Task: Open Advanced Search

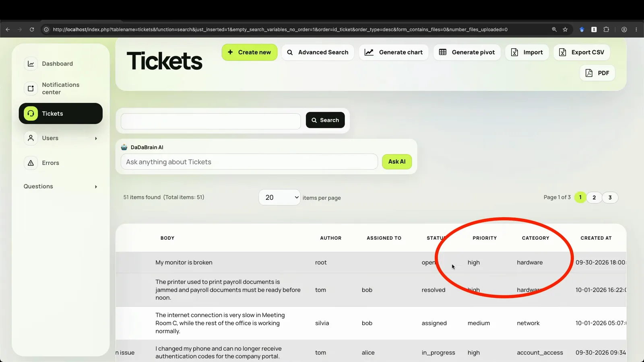Action: (318, 52)
